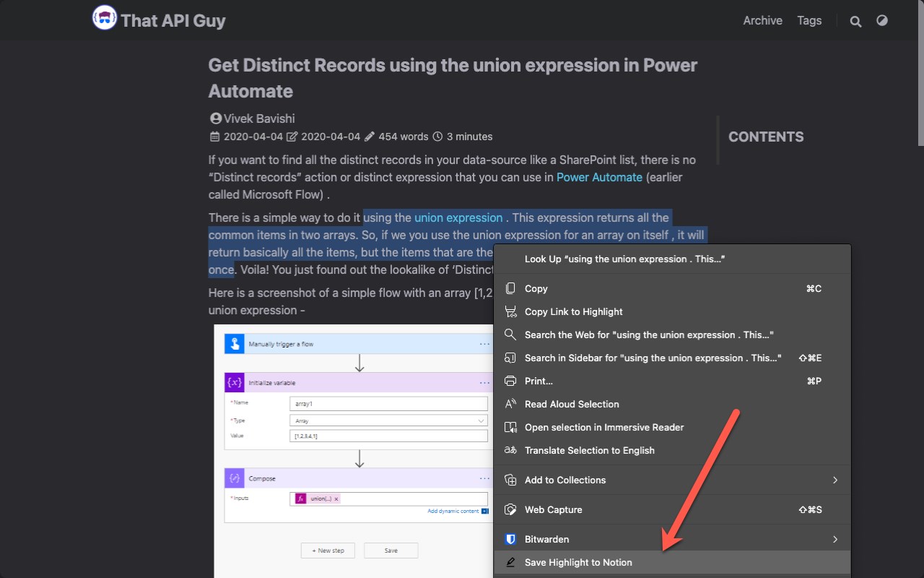Viewport: 924px width, 578px height.
Task: Click the translate icon in menu
Action: [x=510, y=450]
